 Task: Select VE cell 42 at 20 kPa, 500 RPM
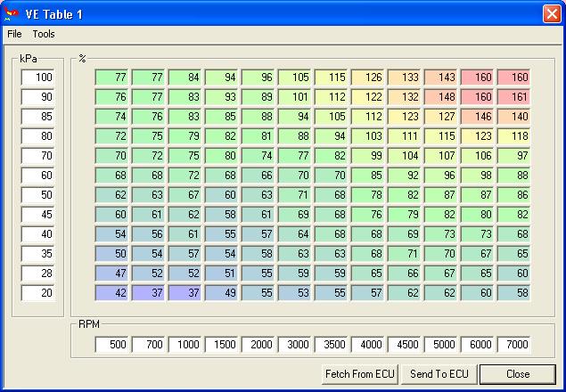pos(111,293)
